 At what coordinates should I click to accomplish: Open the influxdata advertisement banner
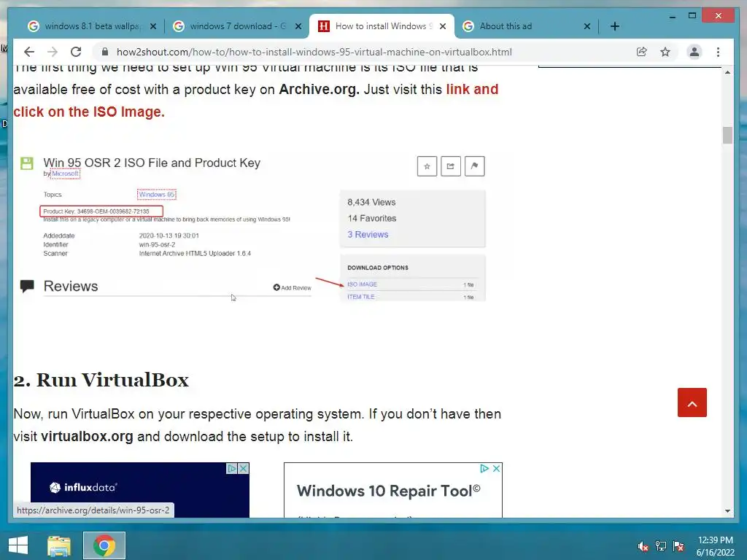139,490
